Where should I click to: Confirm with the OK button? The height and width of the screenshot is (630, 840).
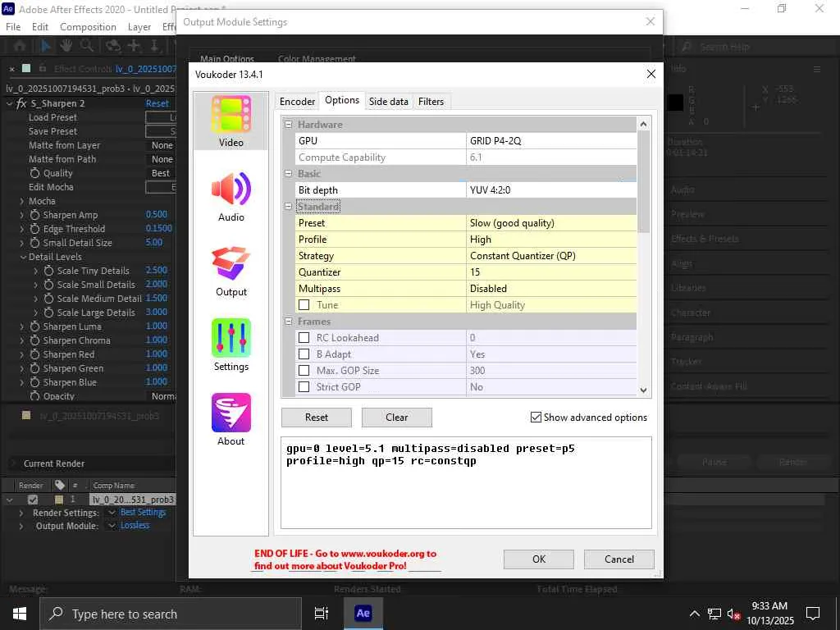coord(539,559)
